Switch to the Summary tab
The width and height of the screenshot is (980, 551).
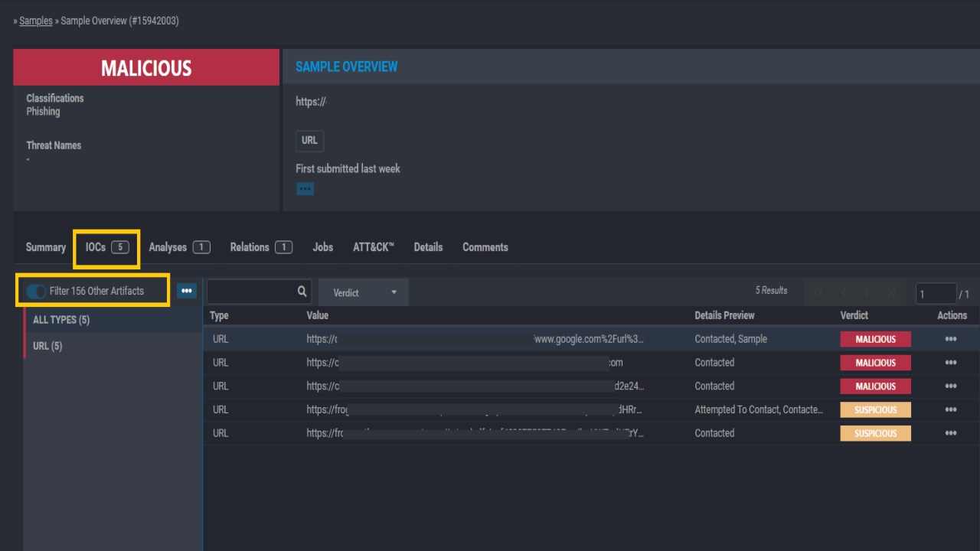[x=46, y=247]
